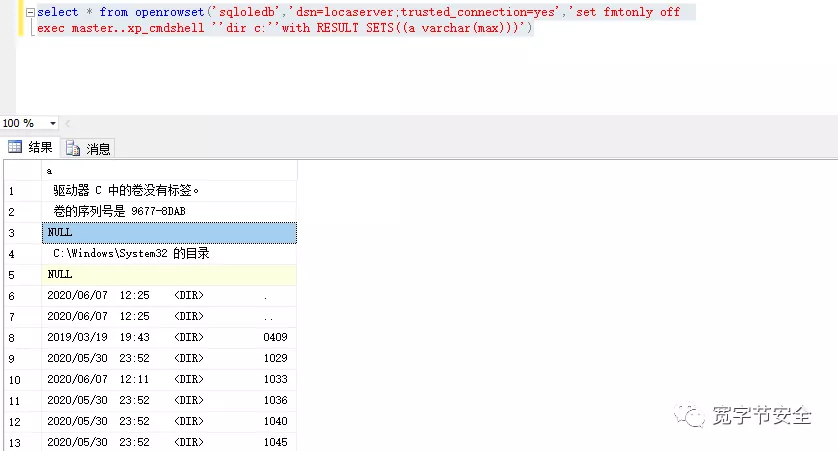The image size is (838, 451).
Task: Click the row ending with 0409
Action: click(169, 337)
